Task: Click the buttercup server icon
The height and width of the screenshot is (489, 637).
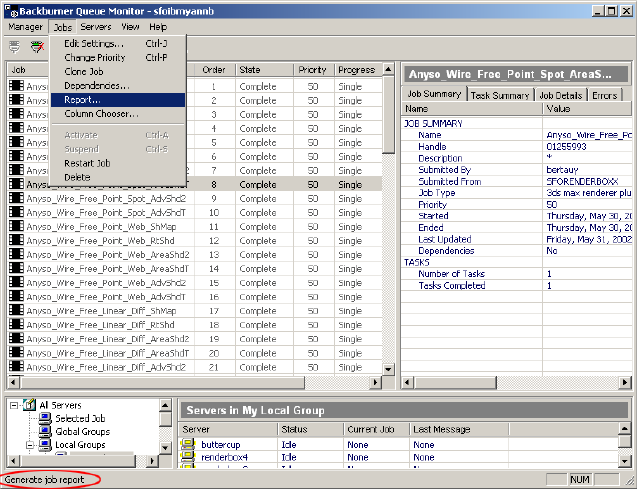Action: 188,444
